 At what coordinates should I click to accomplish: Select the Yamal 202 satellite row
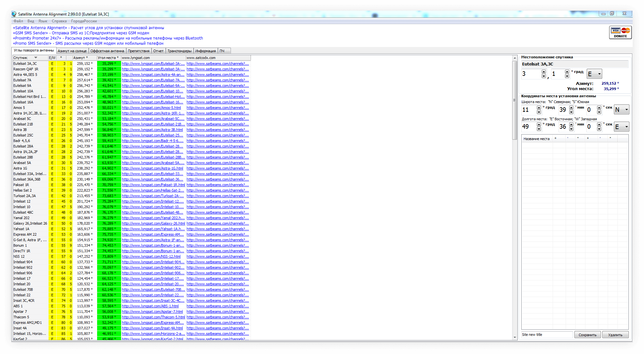(x=131, y=218)
